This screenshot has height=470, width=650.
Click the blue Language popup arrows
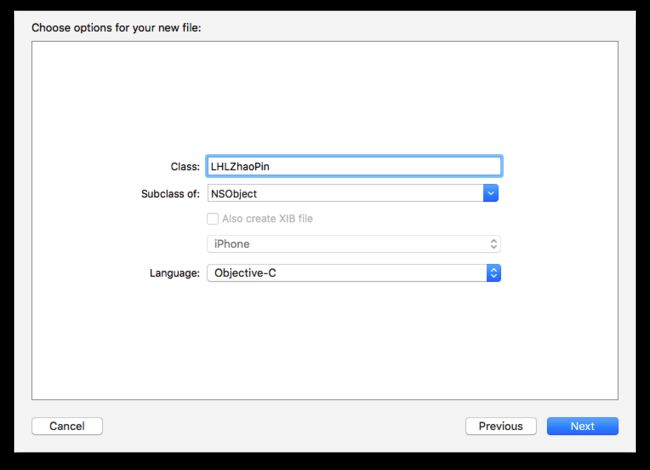point(493,273)
